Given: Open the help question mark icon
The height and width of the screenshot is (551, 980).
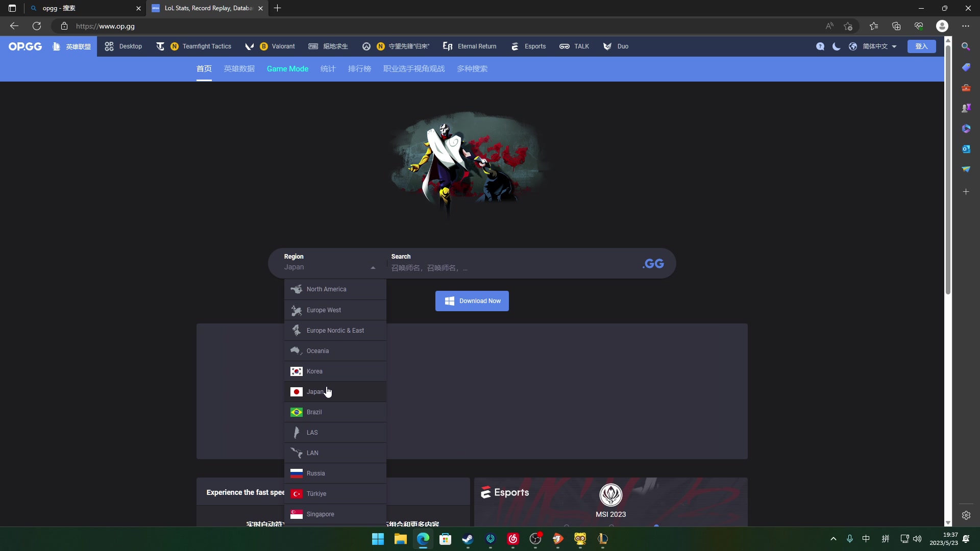Looking at the screenshot, I should click(820, 46).
